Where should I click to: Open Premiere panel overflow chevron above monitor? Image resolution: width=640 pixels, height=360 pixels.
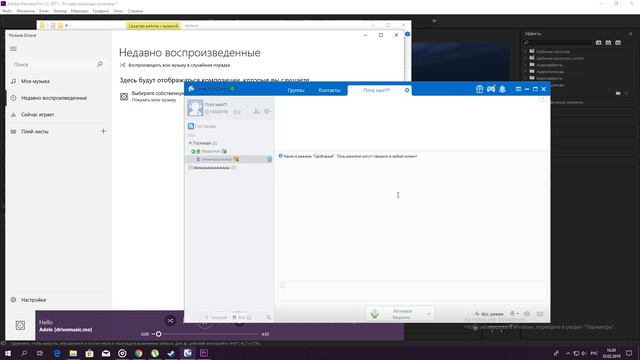coord(434,20)
